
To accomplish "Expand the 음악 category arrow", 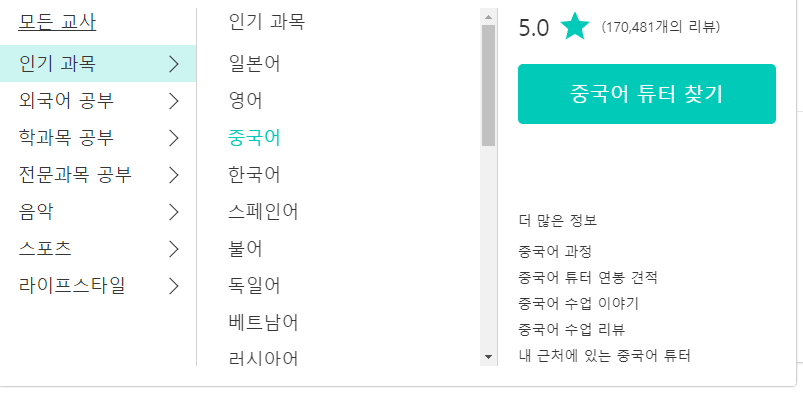I will coord(174,211).
